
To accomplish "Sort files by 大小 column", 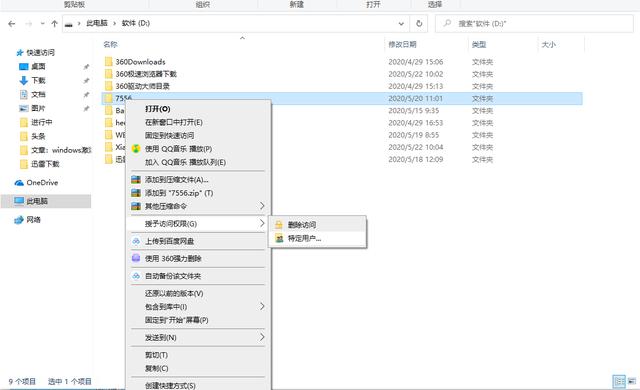I will coord(549,44).
